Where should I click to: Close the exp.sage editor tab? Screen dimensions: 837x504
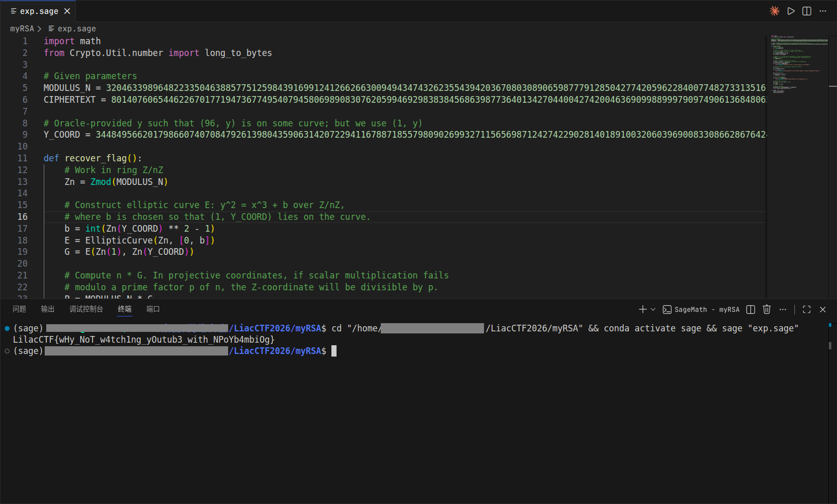click(x=67, y=11)
